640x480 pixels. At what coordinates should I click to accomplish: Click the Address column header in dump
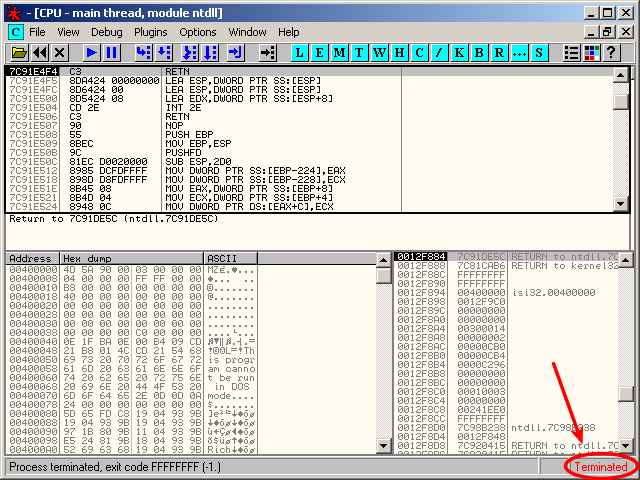[x=32, y=258]
